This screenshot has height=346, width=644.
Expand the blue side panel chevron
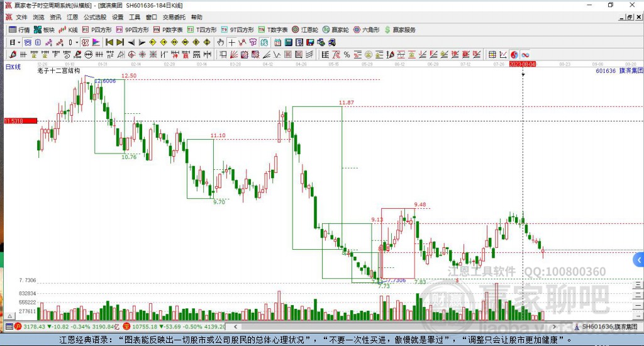[639, 260]
